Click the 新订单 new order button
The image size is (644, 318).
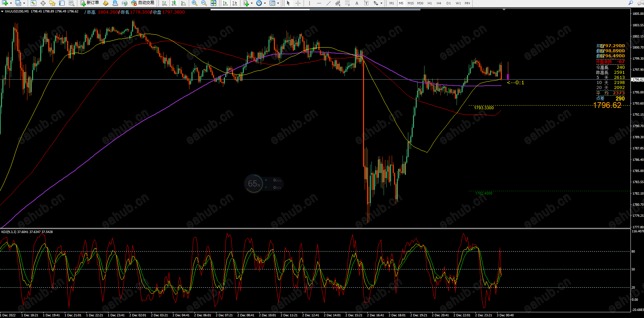click(89, 3)
